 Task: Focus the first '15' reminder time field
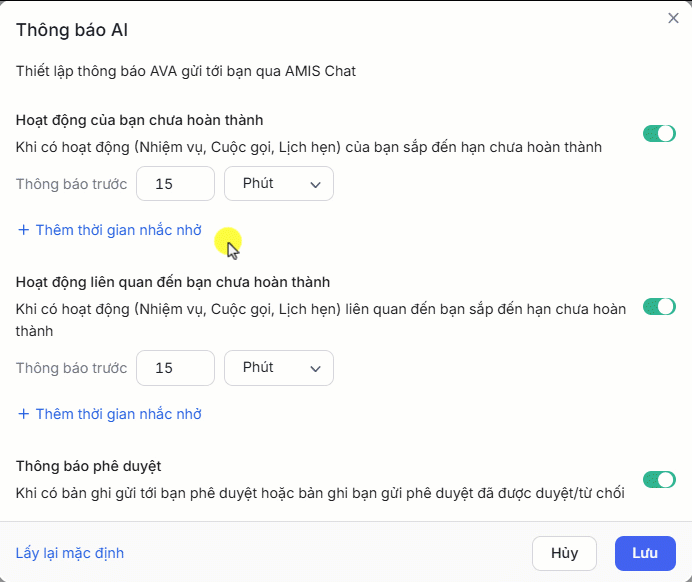point(175,184)
